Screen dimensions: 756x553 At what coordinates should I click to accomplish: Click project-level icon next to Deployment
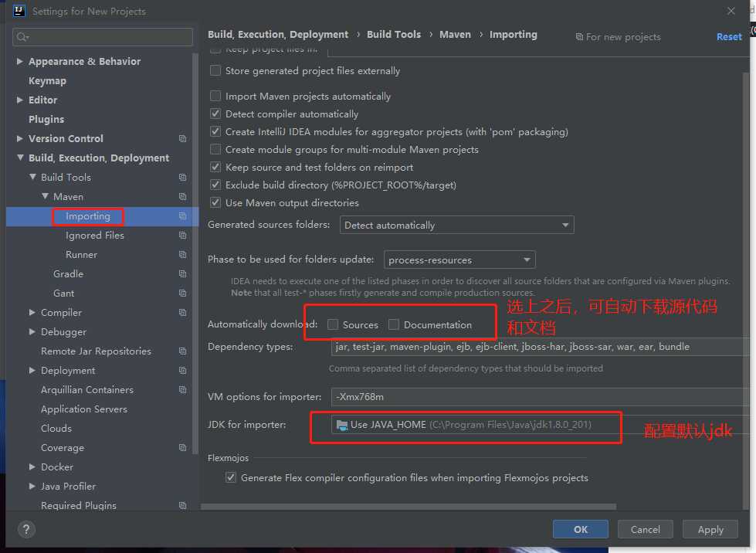point(183,370)
